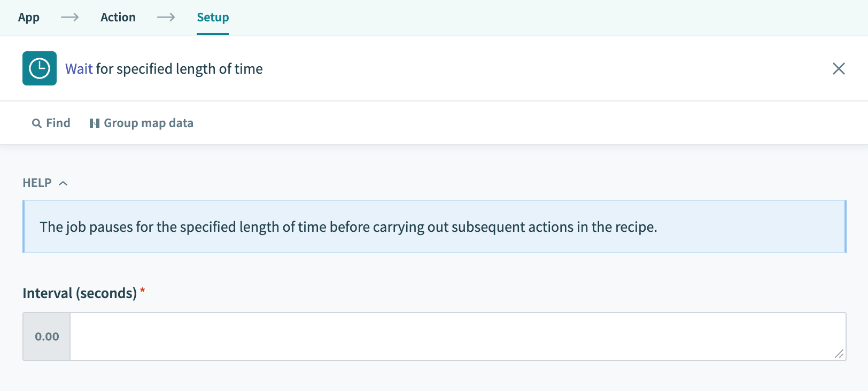Image resolution: width=868 pixels, height=391 pixels.
Task: Click the arrow between App and Action
Action: click(x=69, y=17)
